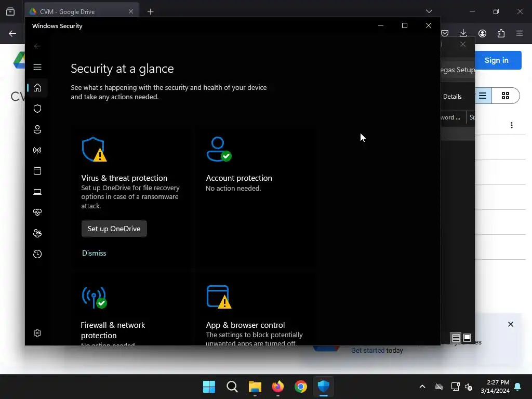Go back in the browser

[x=12, y=34]
